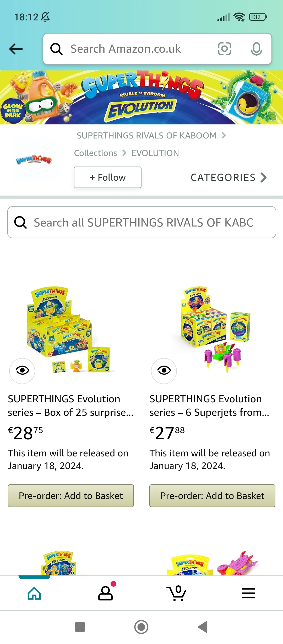Open your profile from the bottom bar
283x644 pixels.
[106, 593]
